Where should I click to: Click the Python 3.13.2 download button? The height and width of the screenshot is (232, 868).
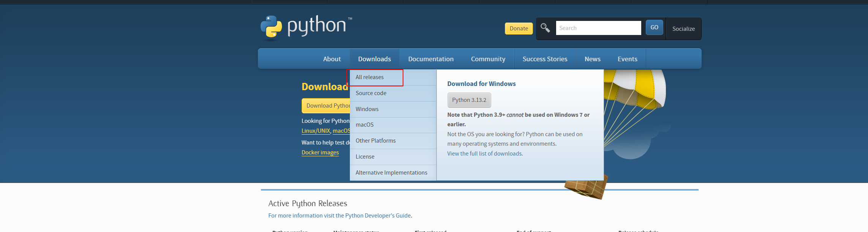point(469,100)
